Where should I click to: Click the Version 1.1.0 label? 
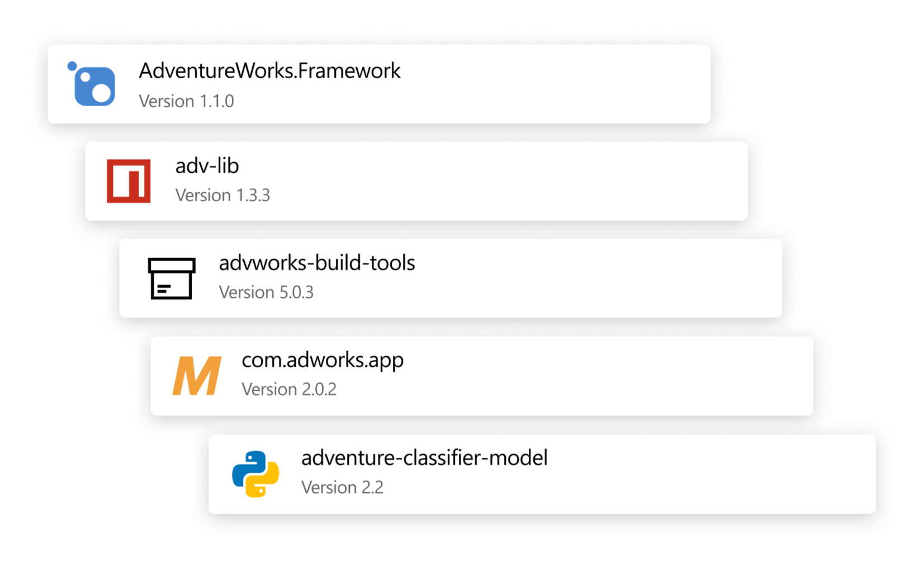[186, 102]
